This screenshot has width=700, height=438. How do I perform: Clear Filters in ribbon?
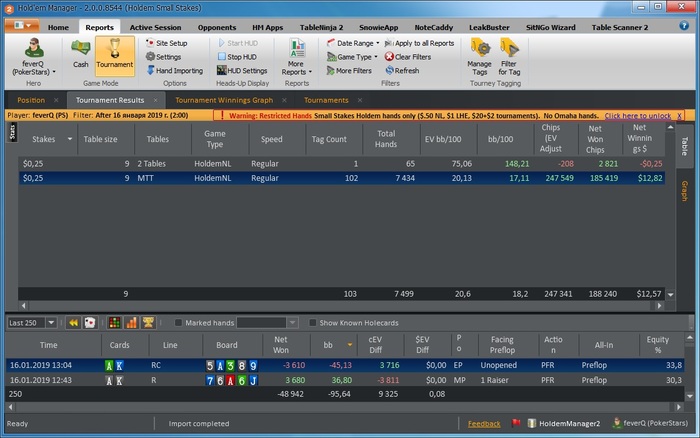pos(408,57)
